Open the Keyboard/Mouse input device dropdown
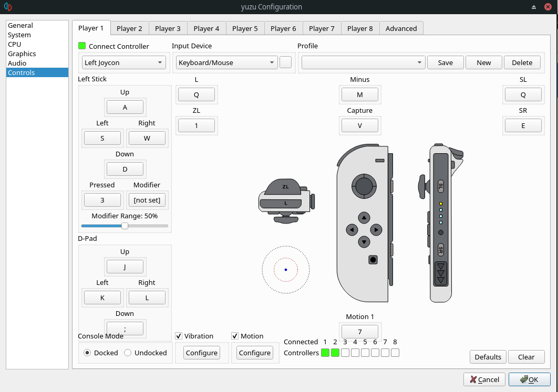The height and width of the screenshot is (392, 558). point(226,62)
